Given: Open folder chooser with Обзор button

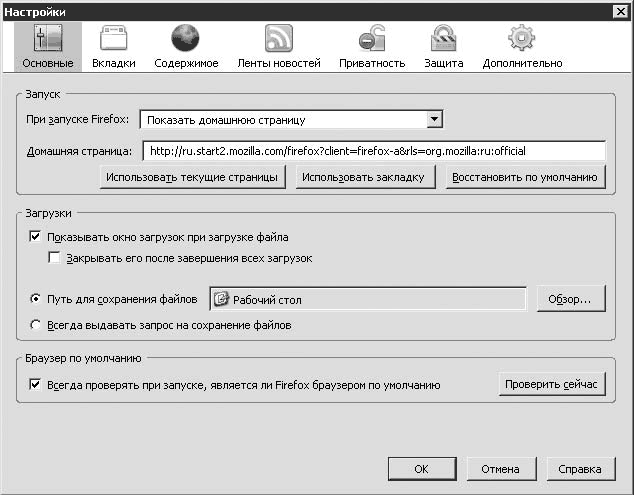Looking at the screenshot, I should (x=570, y=298).
